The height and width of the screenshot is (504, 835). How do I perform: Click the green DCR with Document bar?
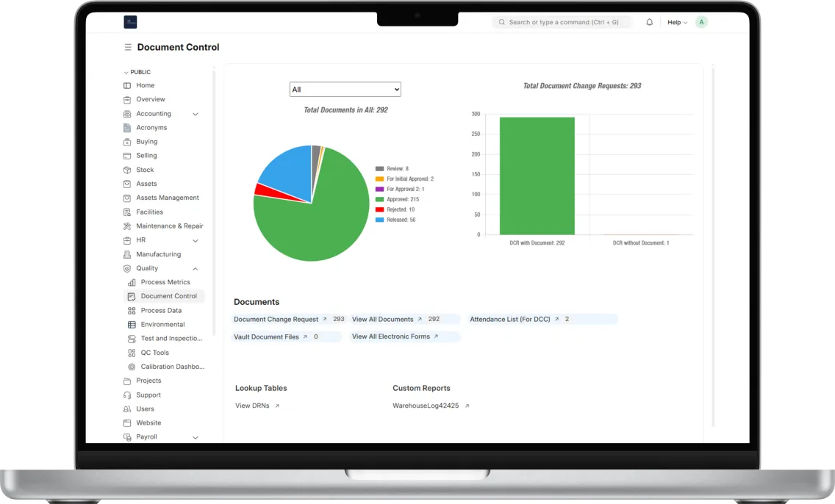pyautogui.click(x=537, y=176)
